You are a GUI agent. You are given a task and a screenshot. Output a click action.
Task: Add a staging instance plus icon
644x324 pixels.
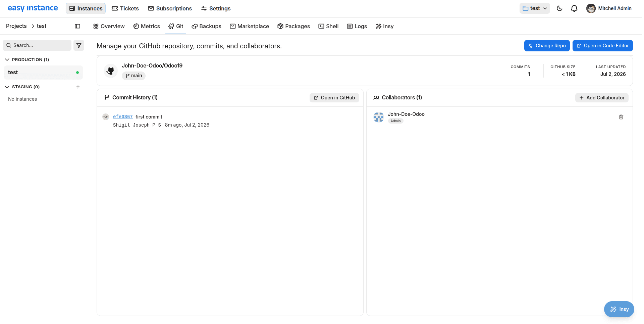[x=78, y=87]
